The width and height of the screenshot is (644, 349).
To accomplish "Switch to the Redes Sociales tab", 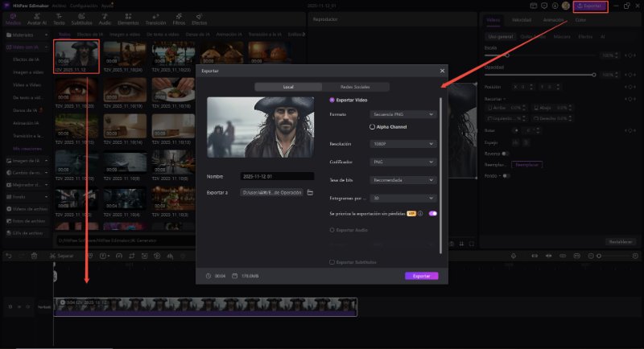I will (x=354, y=87).
